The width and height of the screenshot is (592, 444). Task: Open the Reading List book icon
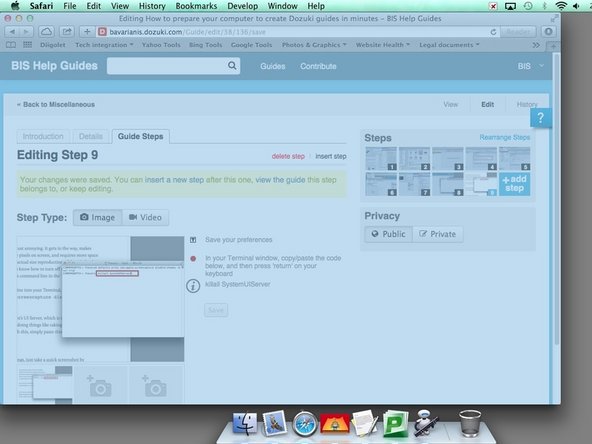point(11,45)
